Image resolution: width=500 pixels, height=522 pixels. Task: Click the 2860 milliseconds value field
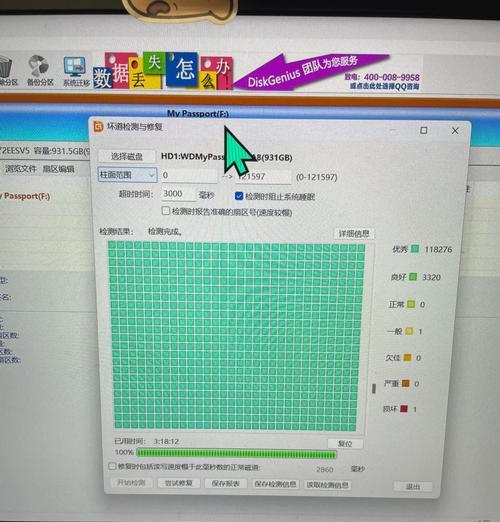324,469
